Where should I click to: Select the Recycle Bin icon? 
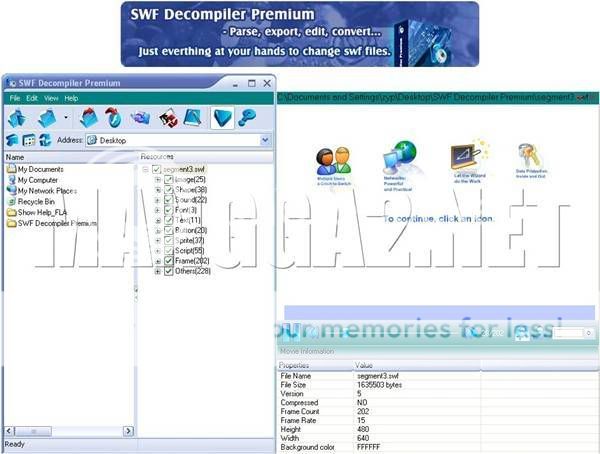pyautogui.click(x=11, y=201)
